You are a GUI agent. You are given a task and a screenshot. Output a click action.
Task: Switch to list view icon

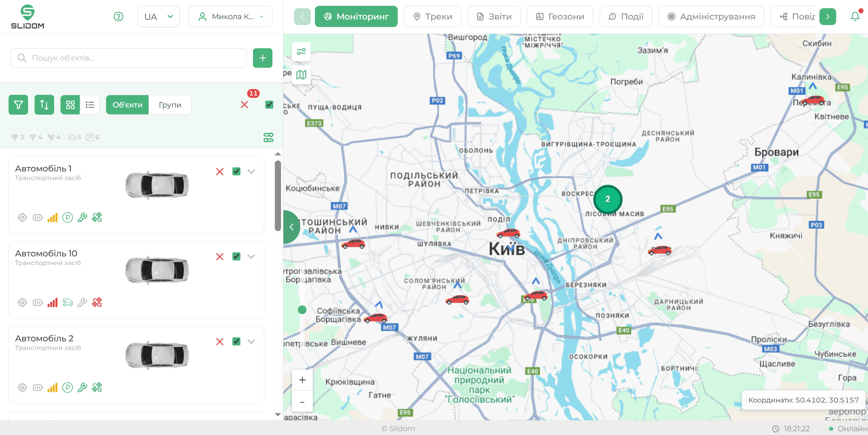pyautogui.click(x=90, y=105)
